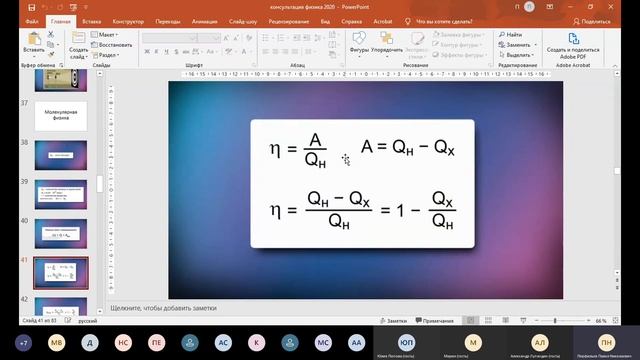Screen dimensions: 640x360
Task: Open the font color dropdown arrow
Action: click(x=251, y=52)
